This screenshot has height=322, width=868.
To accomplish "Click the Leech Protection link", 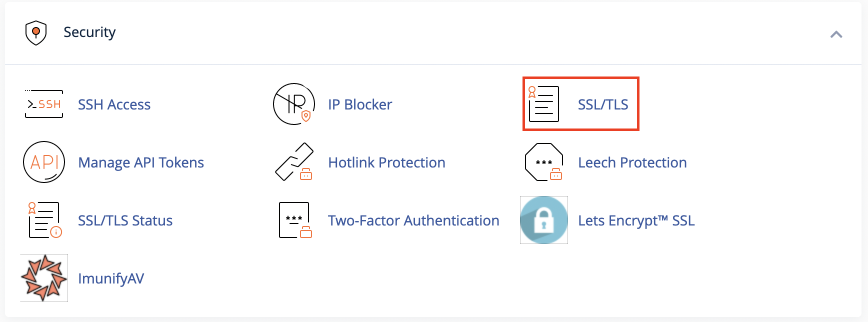I will [632, 162].
